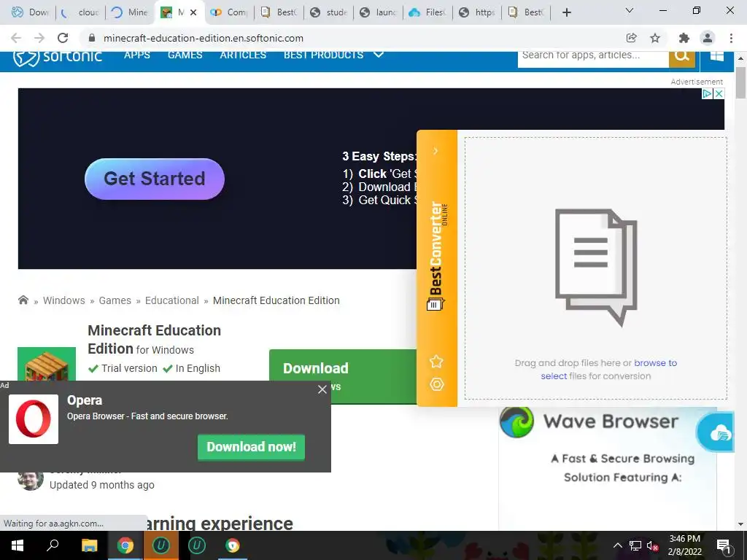Click the BestConverter hexagon settings icon
Viewport: 747px width, 560px height.
(436, 384)
